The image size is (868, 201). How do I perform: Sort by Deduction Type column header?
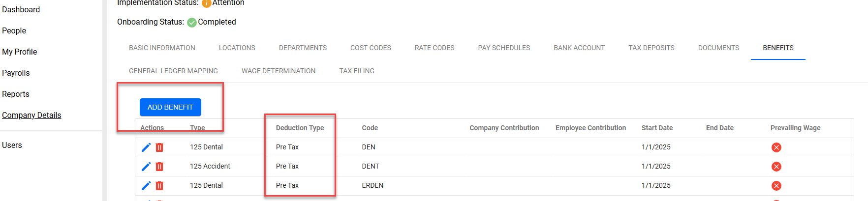click(300, 128)
